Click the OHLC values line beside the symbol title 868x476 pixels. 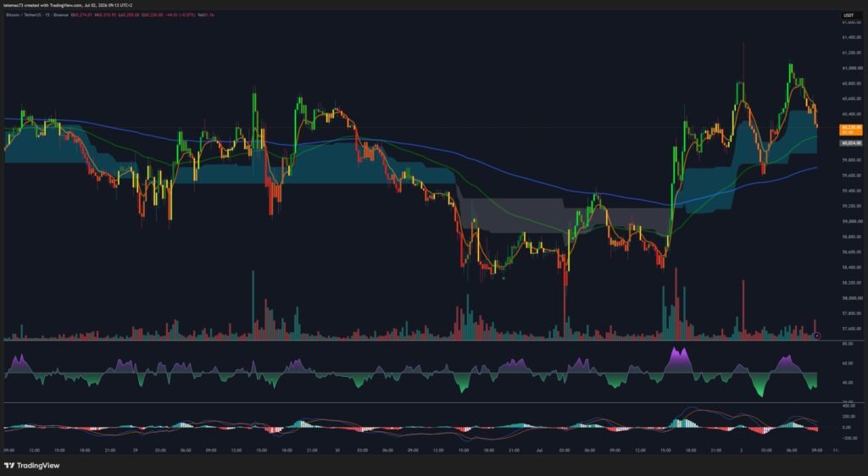142,15
